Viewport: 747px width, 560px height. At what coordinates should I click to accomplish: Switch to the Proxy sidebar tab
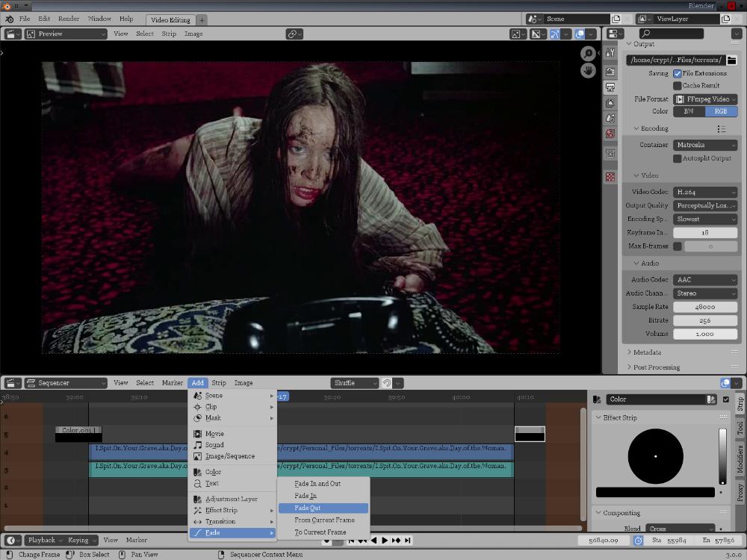[x=740, y=492]
